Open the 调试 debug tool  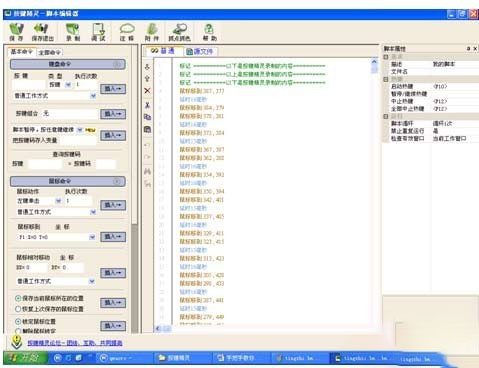98,32
